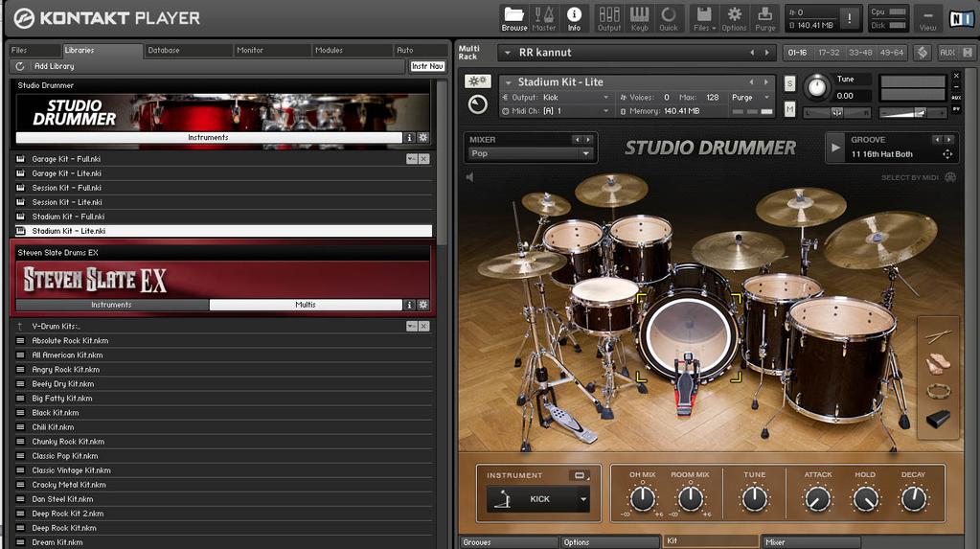Select rack page 17-32
This screenshot has width=980, height=549.
click(829, 53)
